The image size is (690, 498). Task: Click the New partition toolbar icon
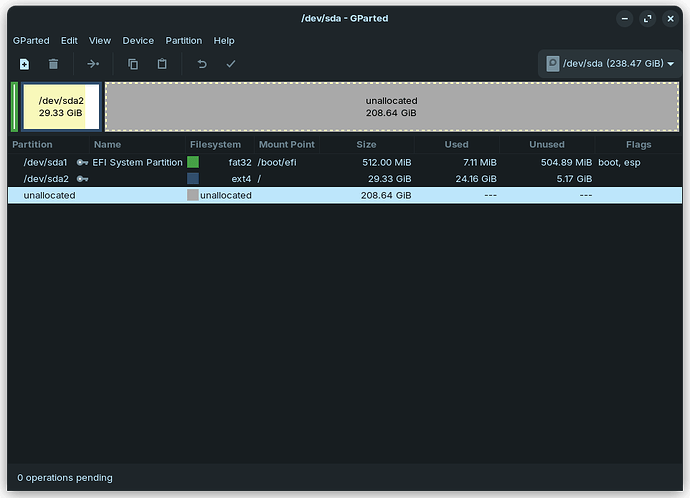click(x=24, y=64)
